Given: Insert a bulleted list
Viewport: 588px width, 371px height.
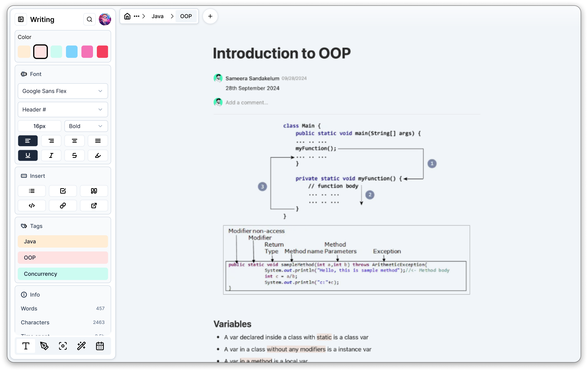Looking at the screenshot, I should [32, 191].
